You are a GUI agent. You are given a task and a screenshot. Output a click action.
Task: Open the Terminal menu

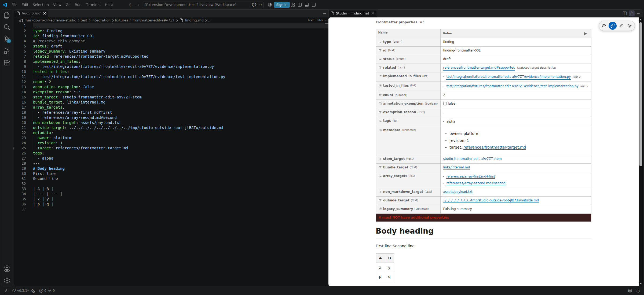coord(93,5)
